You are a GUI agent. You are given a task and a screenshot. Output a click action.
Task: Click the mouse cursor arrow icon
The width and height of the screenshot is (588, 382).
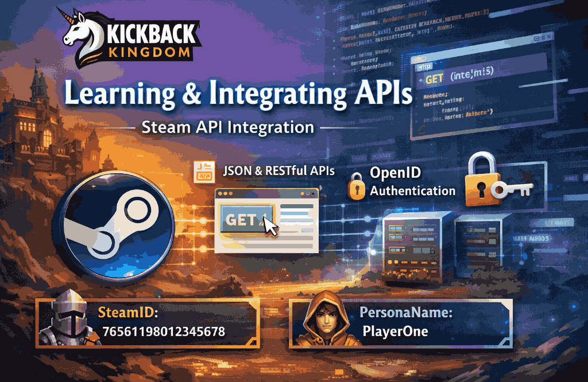(x=270, y=225)
